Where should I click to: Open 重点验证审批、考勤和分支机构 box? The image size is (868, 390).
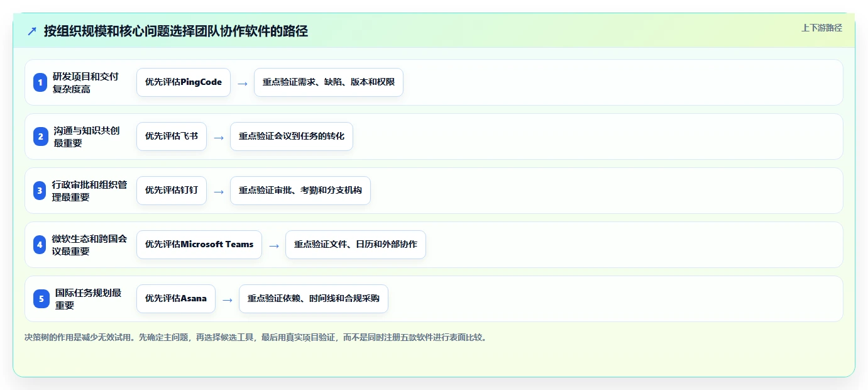pyautogui.click(x=300, y=191)
